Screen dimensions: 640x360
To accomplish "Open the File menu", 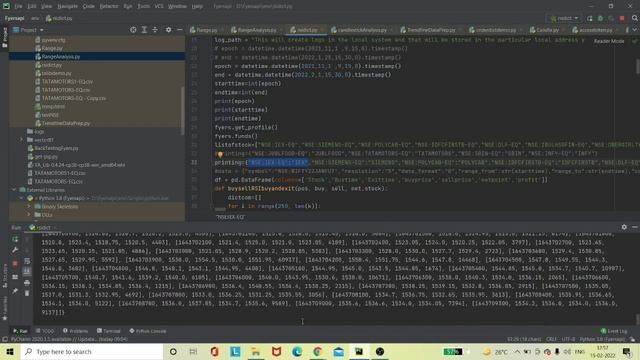I will [18, 6].
